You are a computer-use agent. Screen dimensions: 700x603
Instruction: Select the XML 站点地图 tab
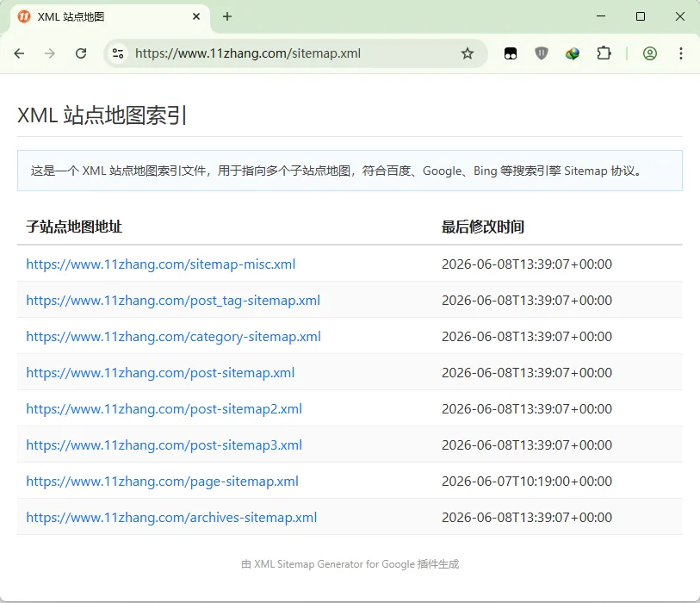coord(110,17)
